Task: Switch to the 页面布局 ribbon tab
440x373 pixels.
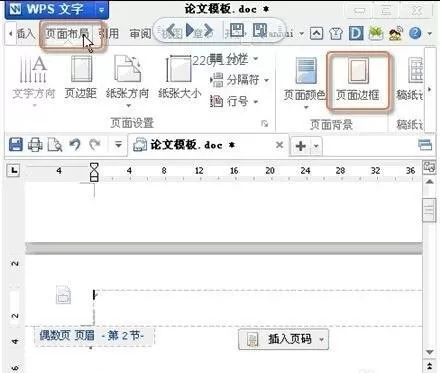Action: tap(67, 33)
